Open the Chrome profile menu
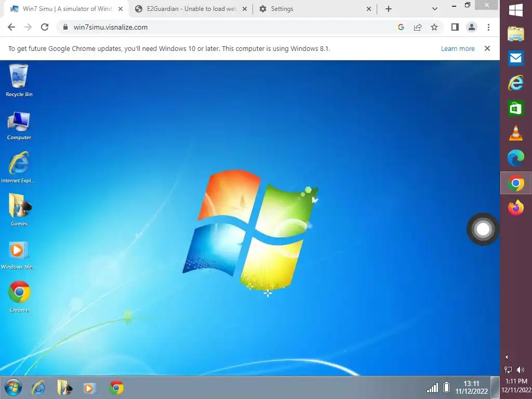Viewport: 532px width, 399px height. click(x=472, y=27)
